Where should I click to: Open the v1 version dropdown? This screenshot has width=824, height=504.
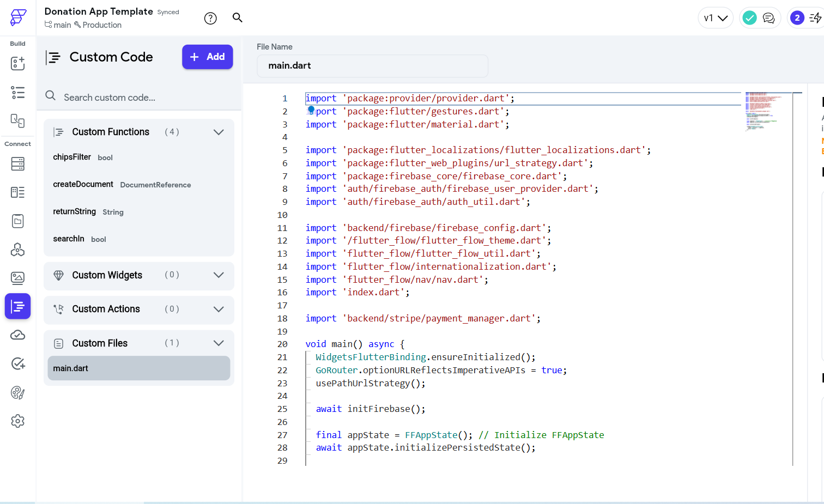(716, 19)
